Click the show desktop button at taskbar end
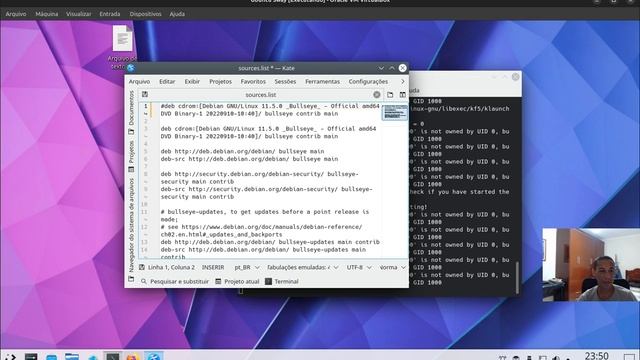640x360 pixels. tap(630, 357)
